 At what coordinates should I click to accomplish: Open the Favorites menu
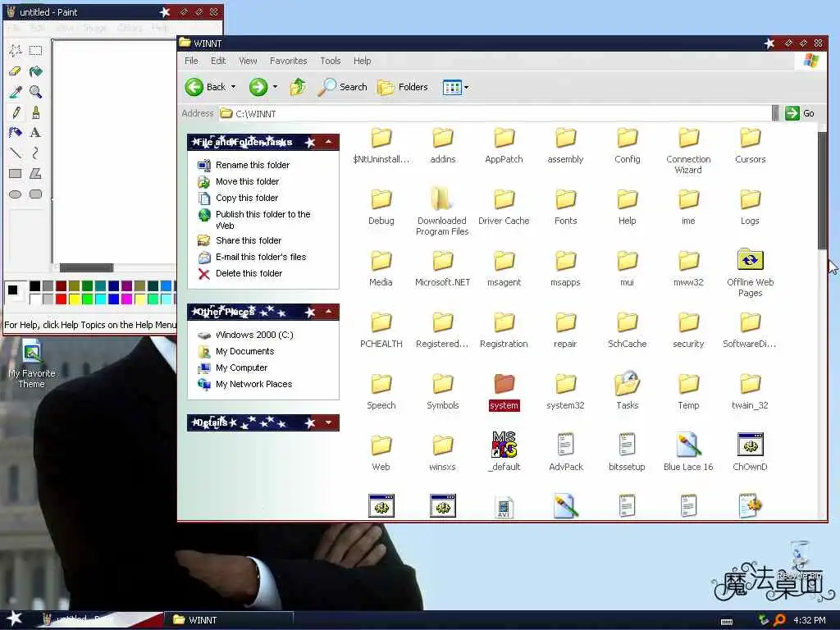pyautogui.click(x=288, y=61)
